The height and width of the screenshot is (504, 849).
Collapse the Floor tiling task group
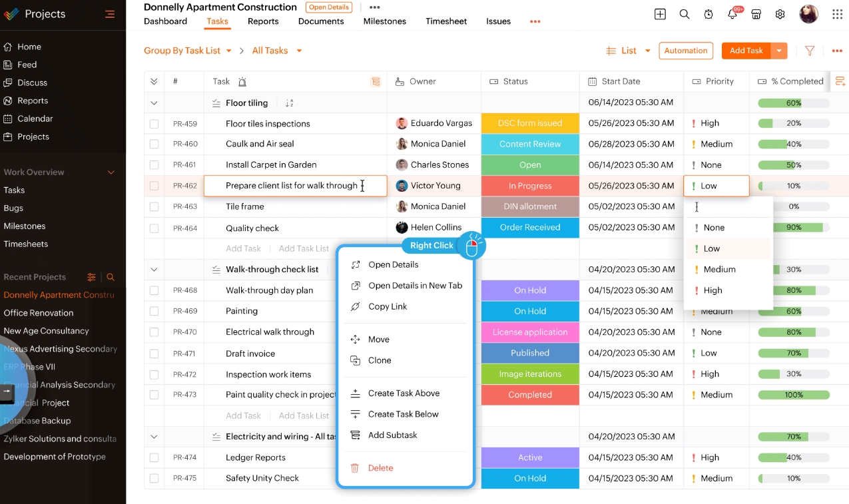[x=154, y=103]
